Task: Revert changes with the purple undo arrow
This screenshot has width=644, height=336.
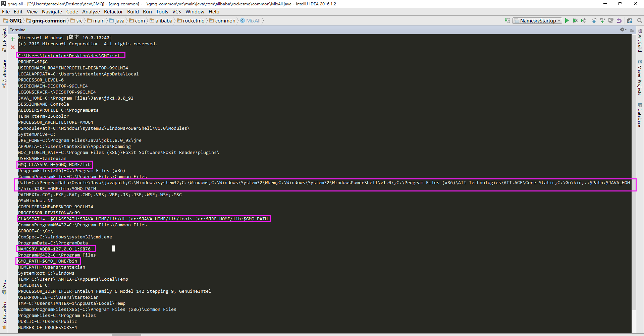Action: [619, 21]
